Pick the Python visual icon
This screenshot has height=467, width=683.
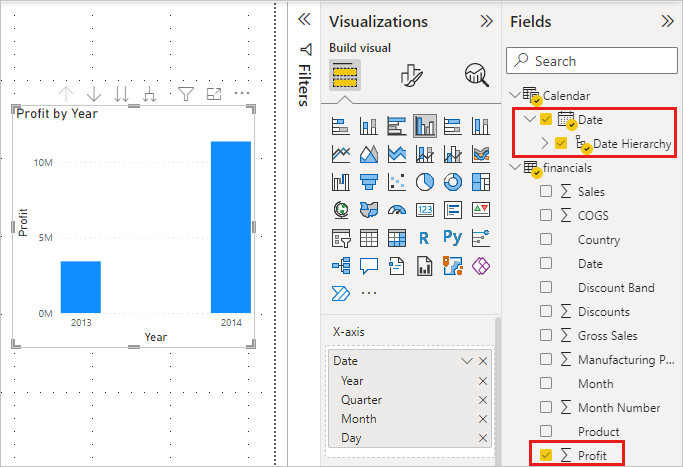(x=453, y=238)
